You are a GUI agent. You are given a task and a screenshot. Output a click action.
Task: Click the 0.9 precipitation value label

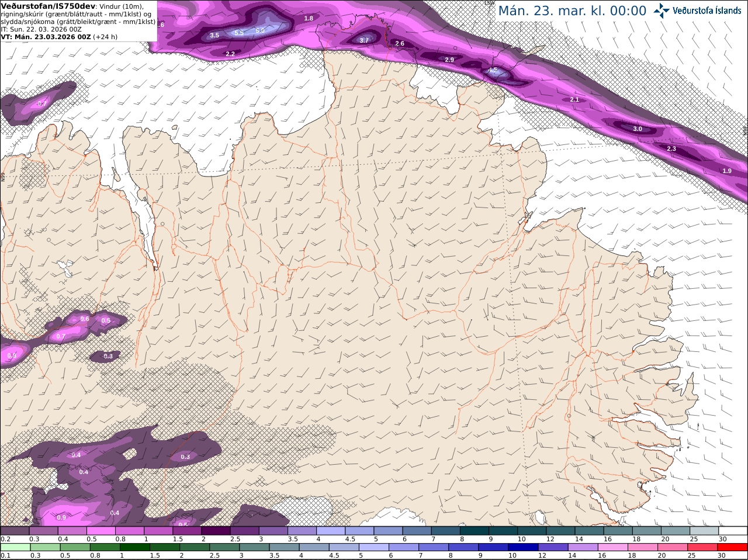click(61, 517)
